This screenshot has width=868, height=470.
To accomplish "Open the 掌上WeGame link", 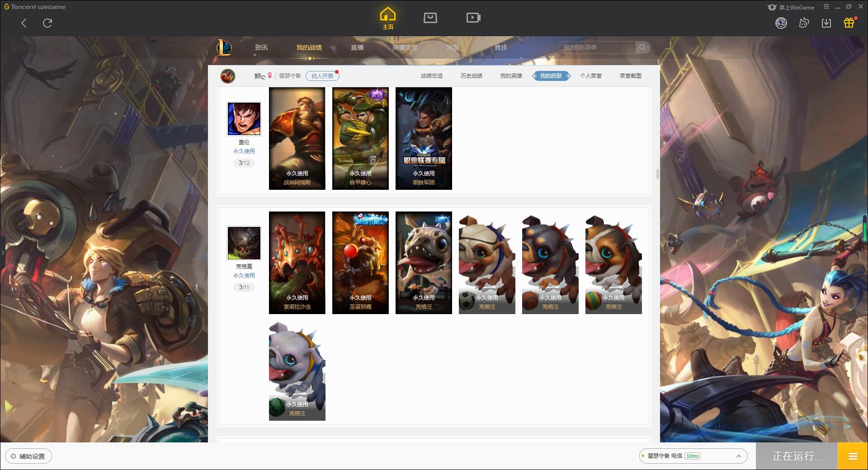I will click(x=790, y=7).
